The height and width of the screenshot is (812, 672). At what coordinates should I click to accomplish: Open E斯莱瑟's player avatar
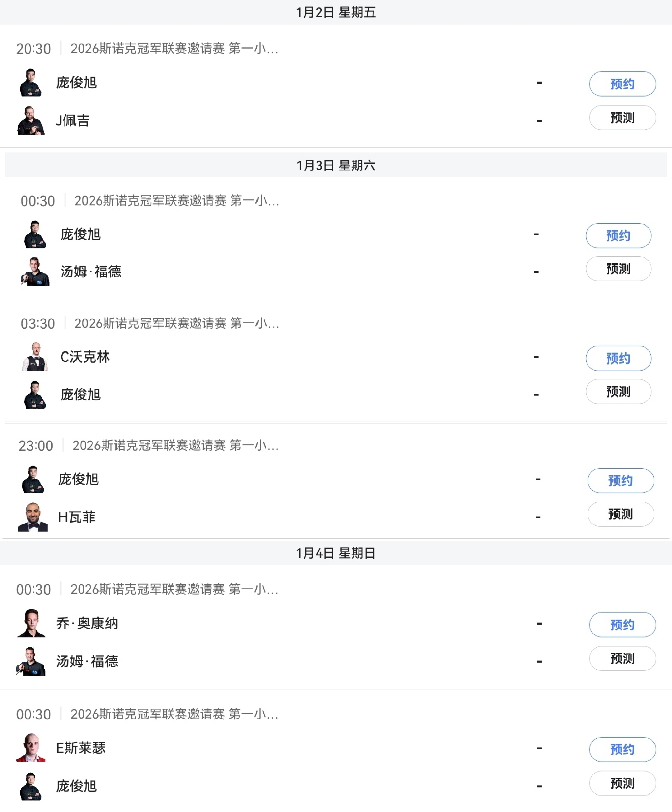click(31, 748)
